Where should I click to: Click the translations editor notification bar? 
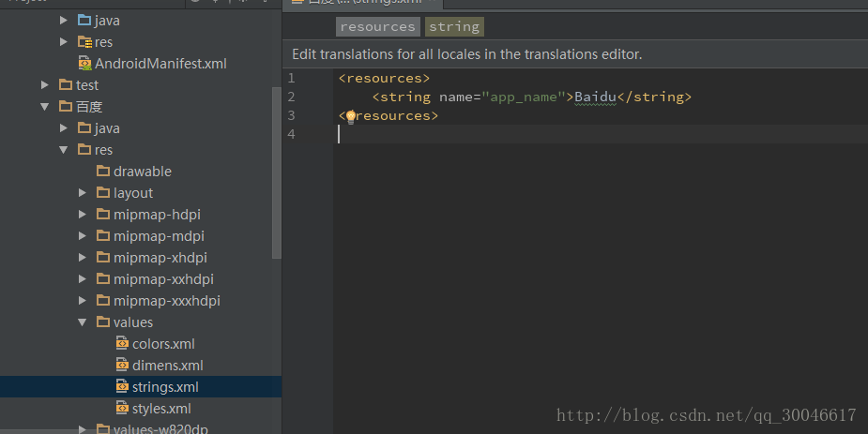(x=467, y=54)
